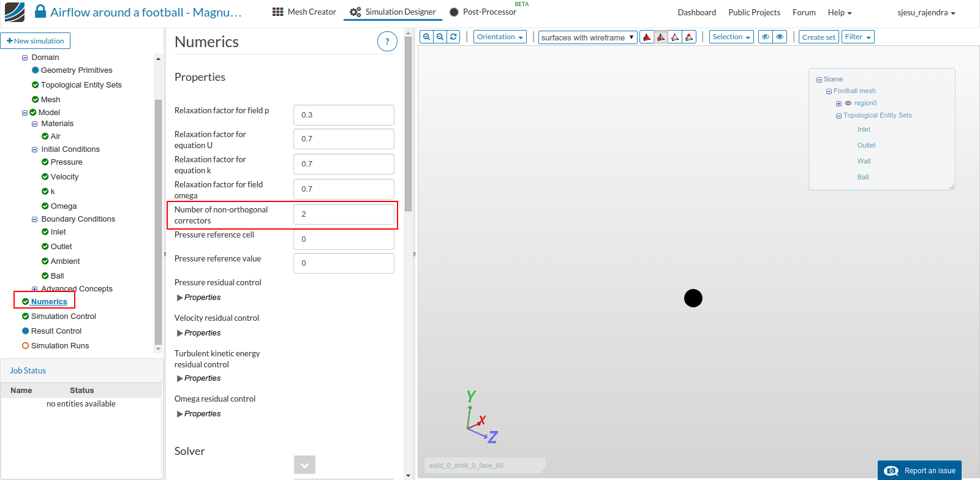The height and width of the screenshot is (480, 980).
Task: Switch to the Simulation Designer tab
Action: 393,12
